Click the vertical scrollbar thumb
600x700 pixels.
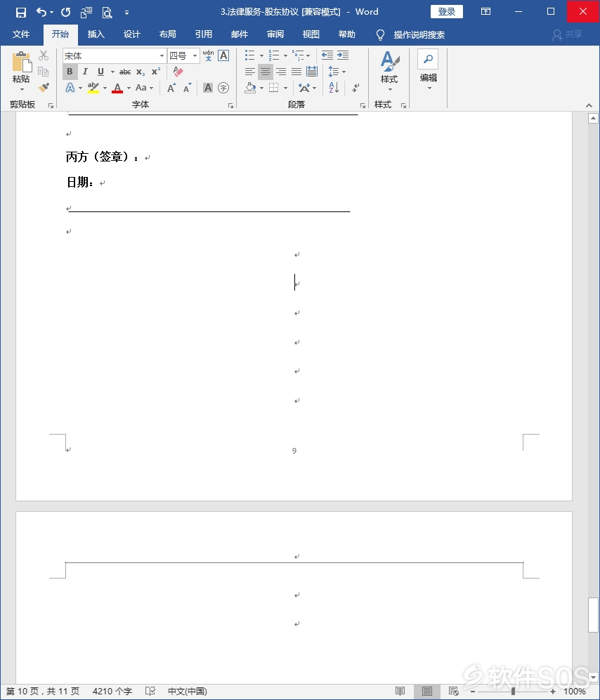tap(593, 615)
